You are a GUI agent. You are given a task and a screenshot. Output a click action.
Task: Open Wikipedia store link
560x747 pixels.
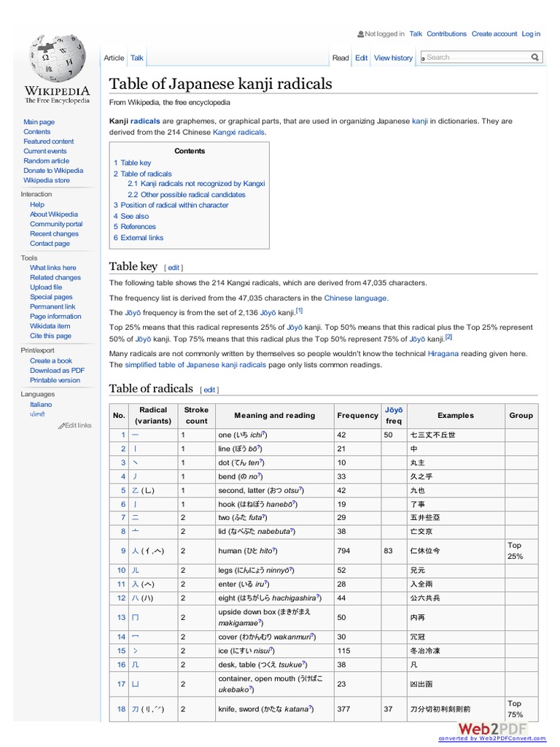point(47,181)
